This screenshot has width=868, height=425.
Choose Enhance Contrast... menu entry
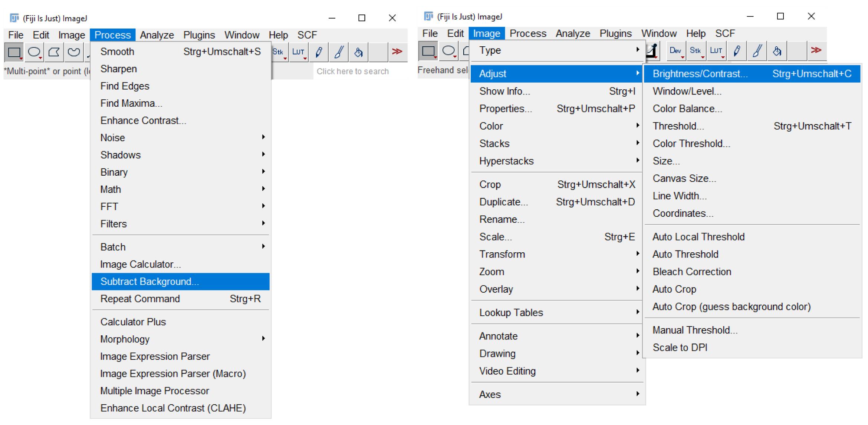181,120
